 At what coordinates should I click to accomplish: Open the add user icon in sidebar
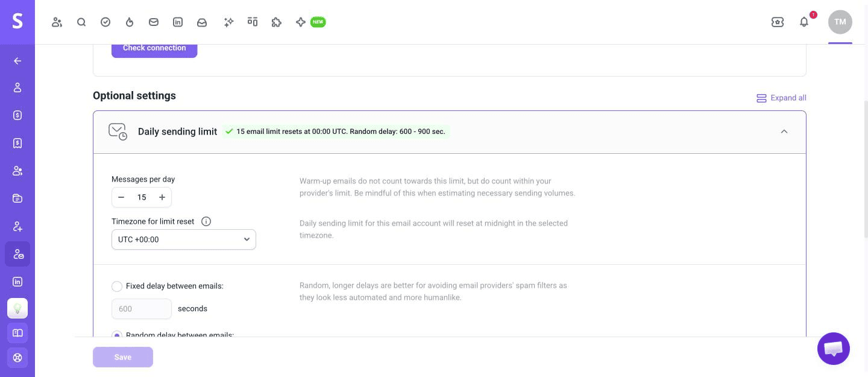[x=17, y=226]
